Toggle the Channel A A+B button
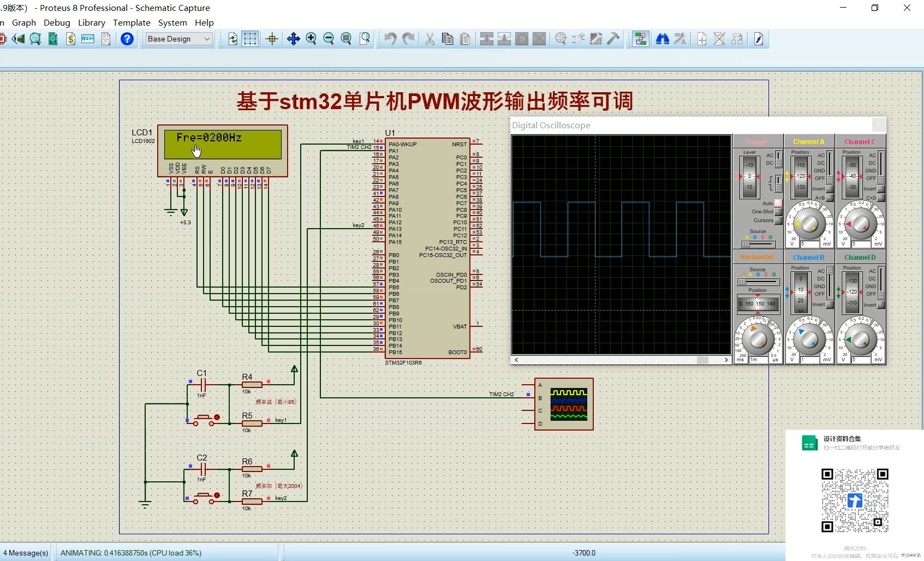The height and width of the screenshot is (561, 924). (830, 198)
